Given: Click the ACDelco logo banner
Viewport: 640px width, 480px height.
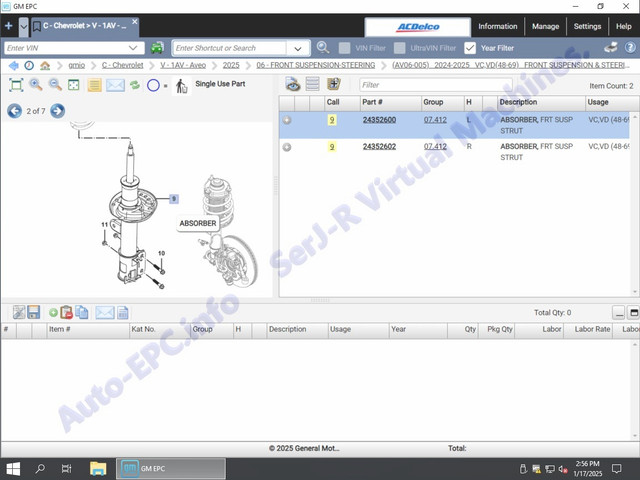Looking at the screenshot, I should pyautogui.click(x=418, y=27).
